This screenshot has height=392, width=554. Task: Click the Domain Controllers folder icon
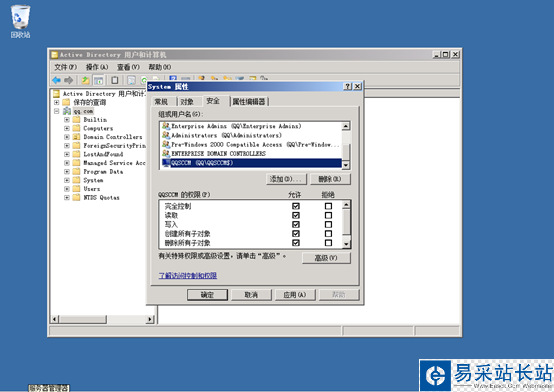click(76, 137)
